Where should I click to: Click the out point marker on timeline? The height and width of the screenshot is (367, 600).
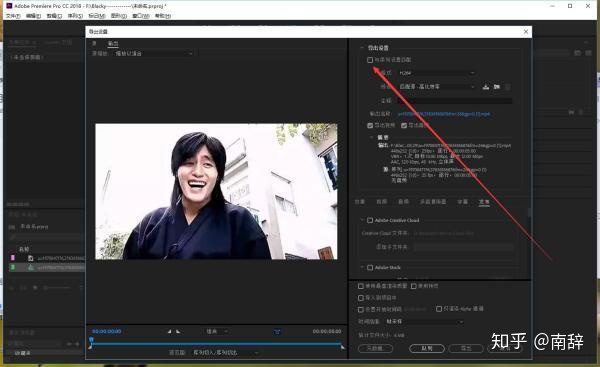click(x=342, y=347)
